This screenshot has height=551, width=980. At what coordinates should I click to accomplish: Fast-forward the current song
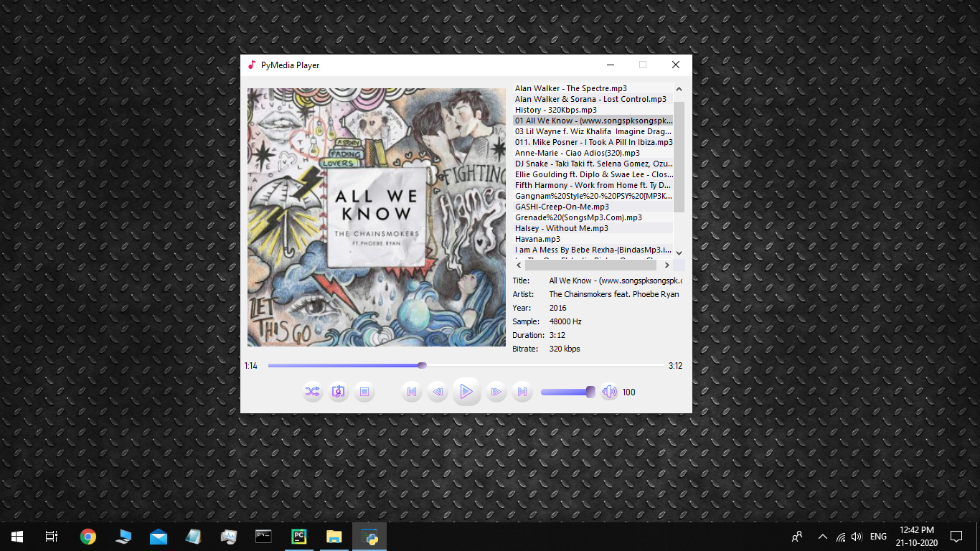[x=496, y=392]
